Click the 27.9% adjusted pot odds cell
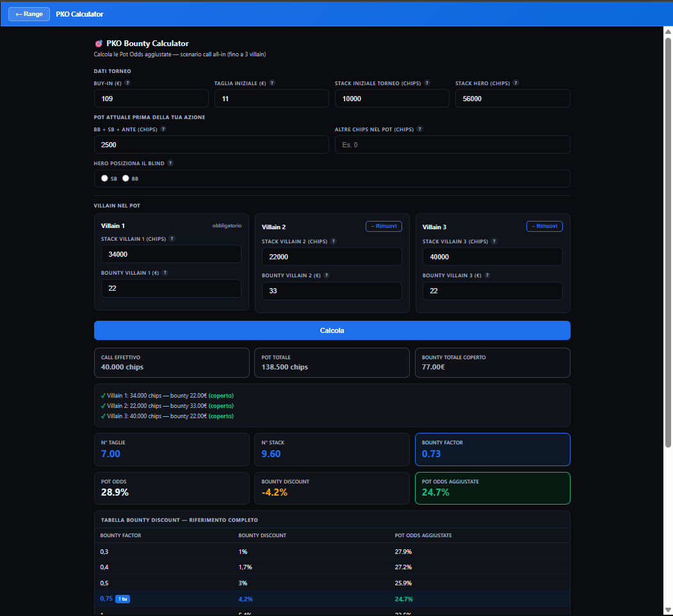This screenshot has width=673, height=616. pos(403,551)
